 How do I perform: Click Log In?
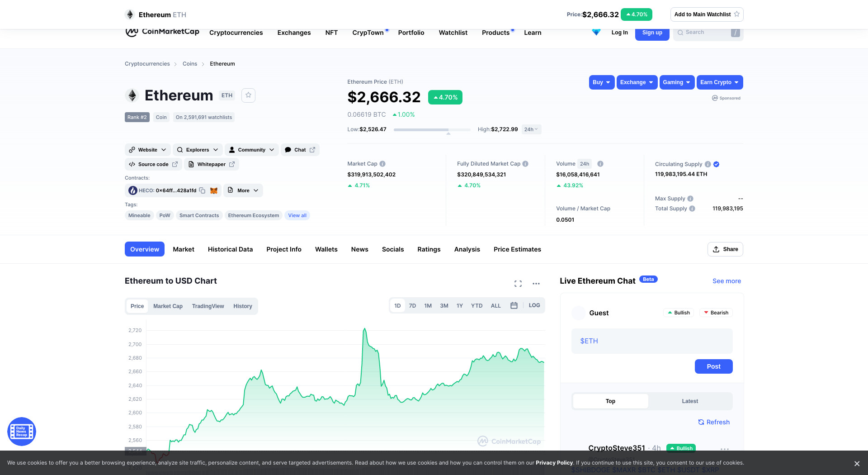tap(619, 33)
